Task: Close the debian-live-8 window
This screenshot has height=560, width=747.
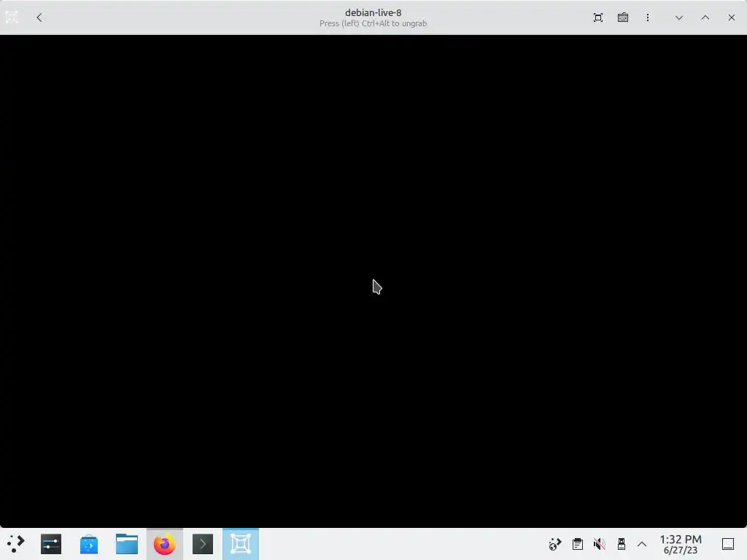Action: click(x=731, y=17)
